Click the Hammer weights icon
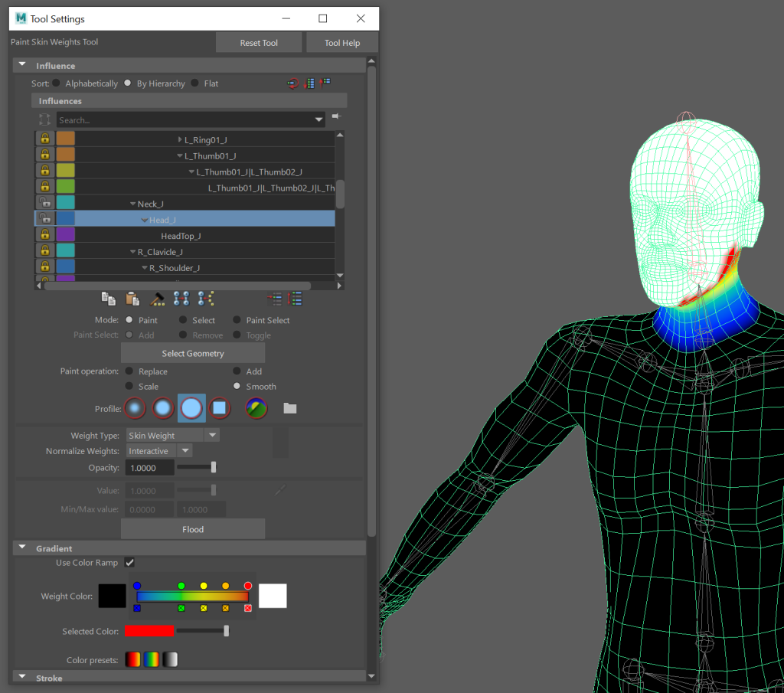784x693 pixels. (x=157, y=299)
